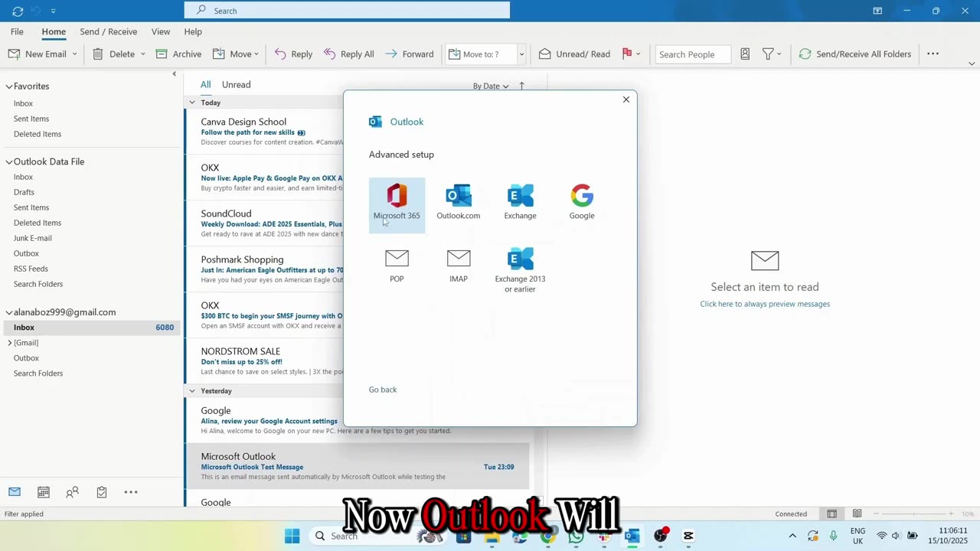This screenshot has height=551, width=980.
Task: Select Exchange account type in Advanced setup
Action: point(520,203)
